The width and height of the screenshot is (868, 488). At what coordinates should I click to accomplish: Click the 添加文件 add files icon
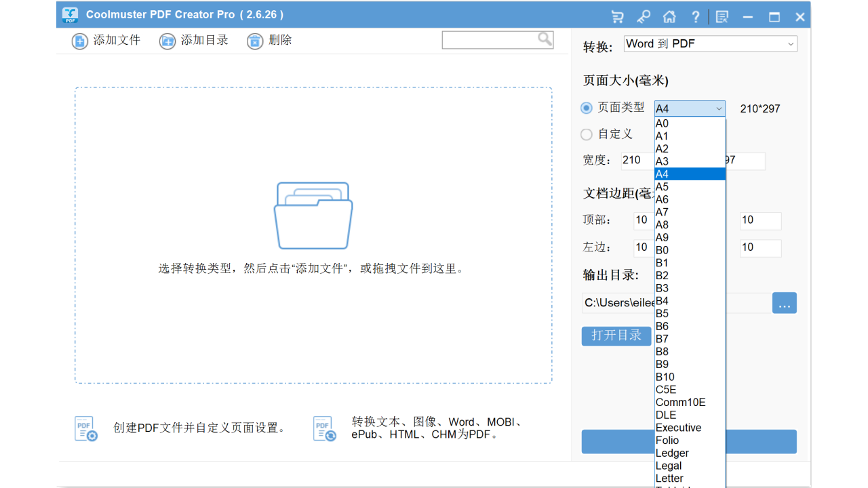(79, 41)
